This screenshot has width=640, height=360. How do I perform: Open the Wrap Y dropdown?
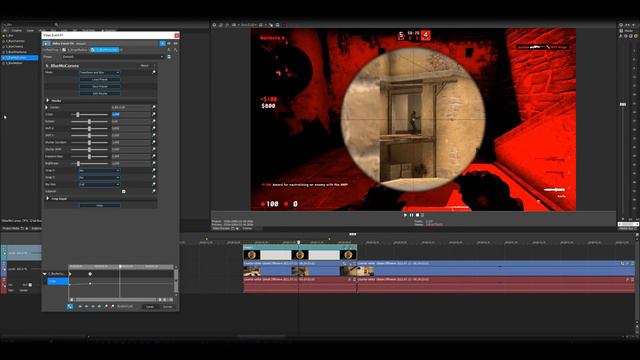pyautogui.click(x=100, y=177)
